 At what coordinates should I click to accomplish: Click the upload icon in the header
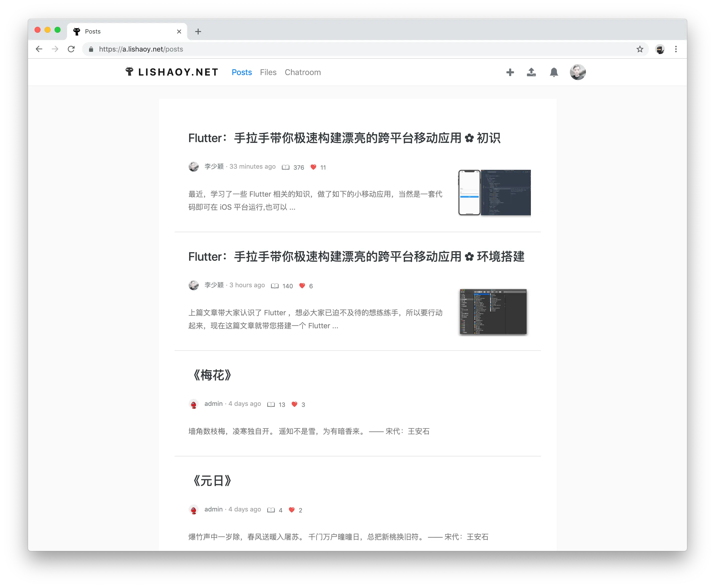click(531, 72)
